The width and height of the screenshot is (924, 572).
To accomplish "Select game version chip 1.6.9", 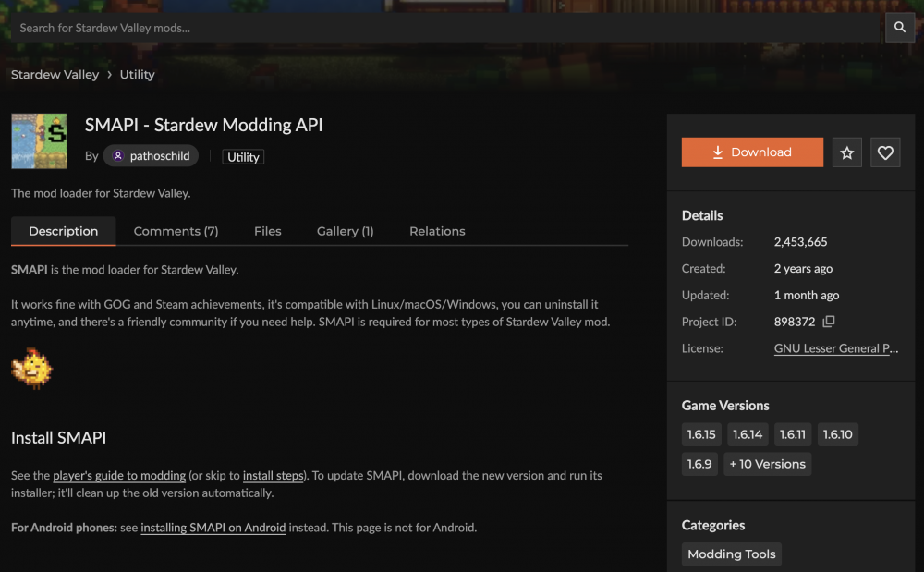I will (699, 464).
